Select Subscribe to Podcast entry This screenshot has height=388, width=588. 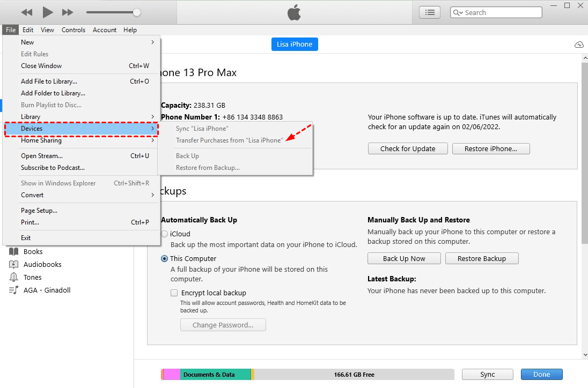pos(82,168)
